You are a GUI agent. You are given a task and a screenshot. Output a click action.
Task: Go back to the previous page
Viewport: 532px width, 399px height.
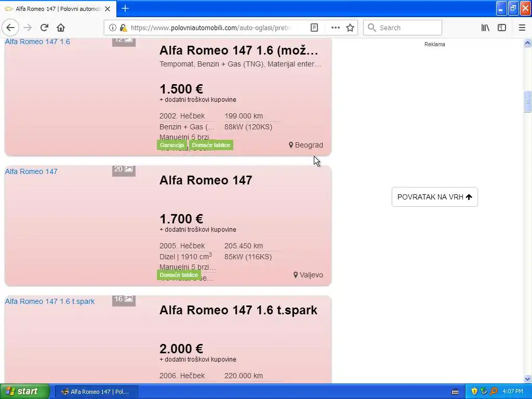(10, 28)
